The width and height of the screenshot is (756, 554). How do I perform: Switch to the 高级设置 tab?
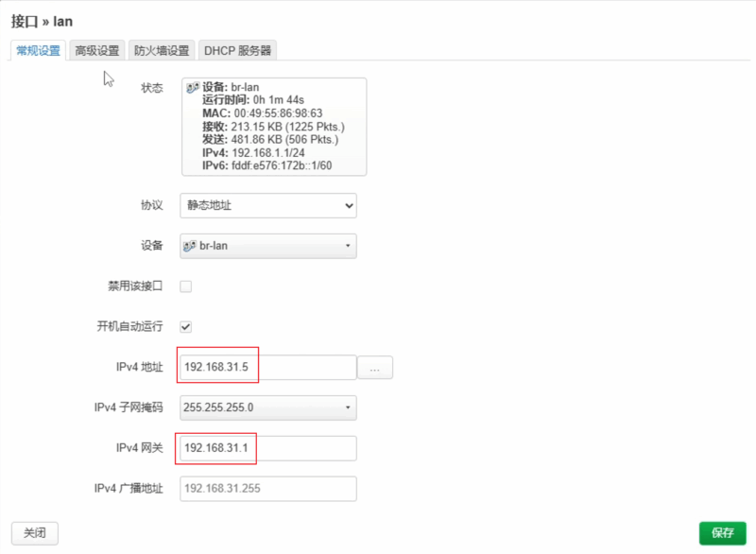(x=97, y=51)
